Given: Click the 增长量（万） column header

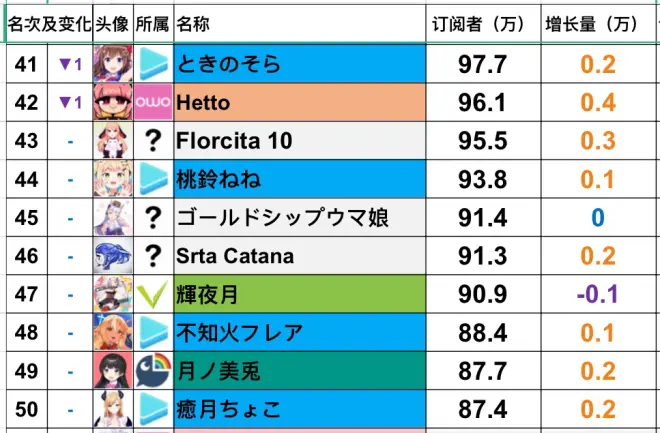Looking at the screenshot, I should tap(592, 22).
